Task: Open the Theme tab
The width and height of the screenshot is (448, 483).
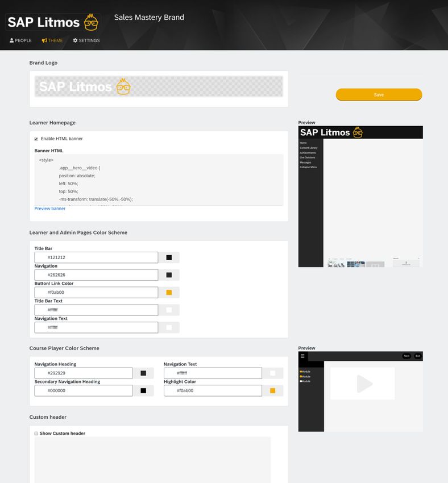Action: point(52,40)
